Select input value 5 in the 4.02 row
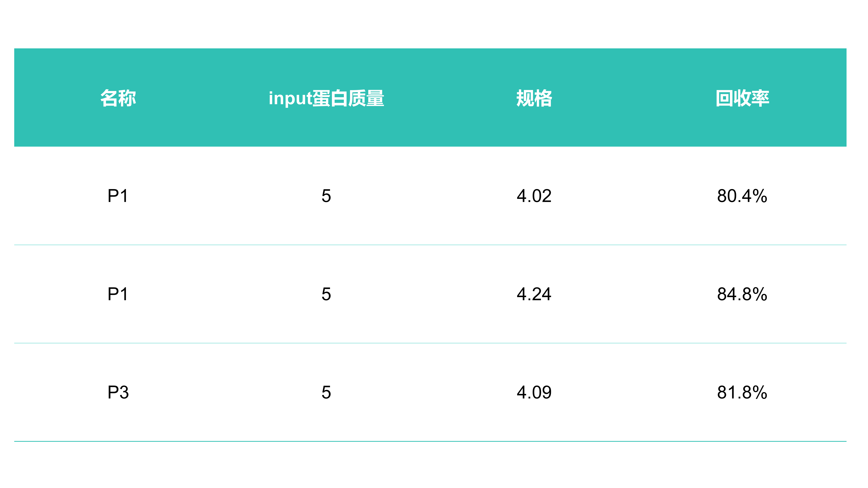Screen dimensions: 868x488 tap(326, 196)
